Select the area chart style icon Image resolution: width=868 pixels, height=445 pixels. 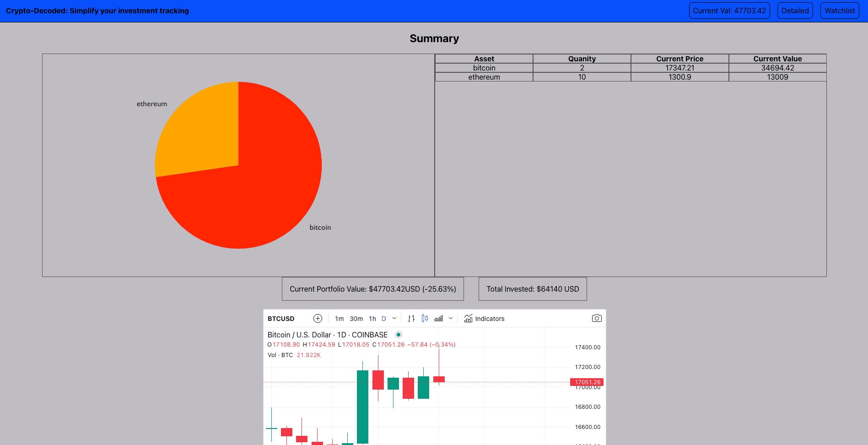(439, 318)
